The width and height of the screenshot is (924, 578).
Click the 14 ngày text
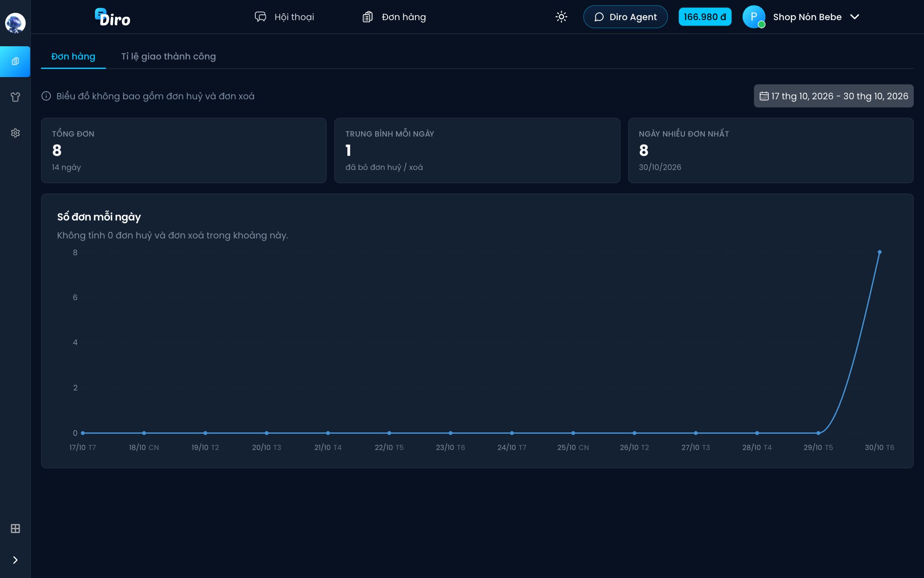66,167
